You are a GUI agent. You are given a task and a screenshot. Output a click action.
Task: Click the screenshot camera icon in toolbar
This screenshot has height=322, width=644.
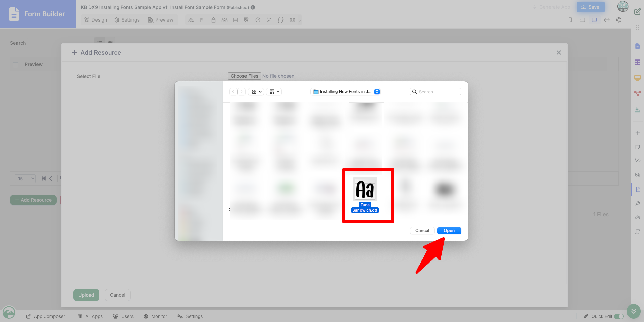pyautogui.click(x=292, y=20)
